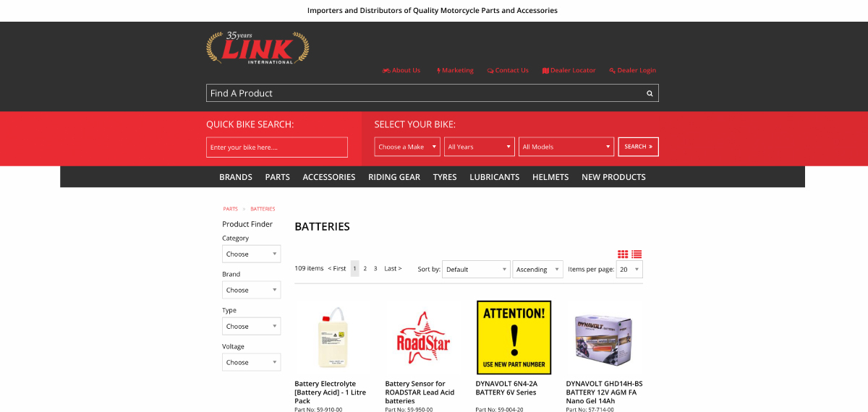The width and height of the screenshot is (868, 412).
Task: Go to page 3
Action: 375,268
